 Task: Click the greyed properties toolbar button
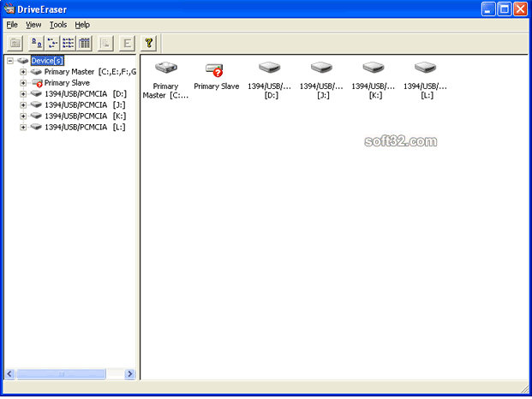click(105, 43)
